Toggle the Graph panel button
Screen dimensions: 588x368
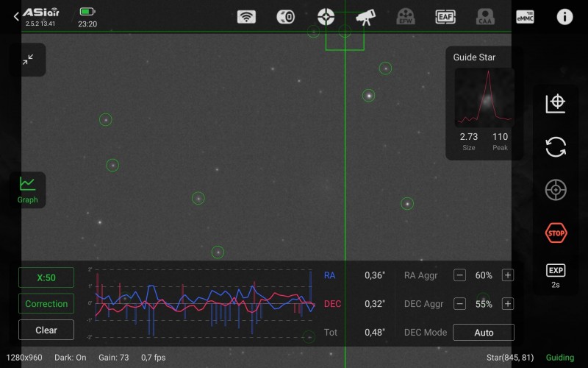[x=28, y=190]
